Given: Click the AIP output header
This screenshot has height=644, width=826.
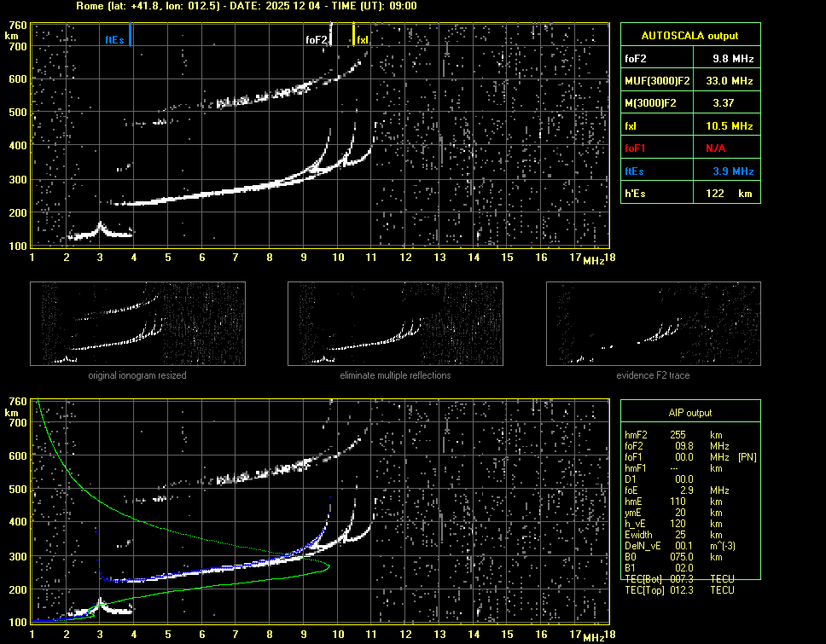Looking at the screenshot, I should pyautogui.click(x=690, y=413).
